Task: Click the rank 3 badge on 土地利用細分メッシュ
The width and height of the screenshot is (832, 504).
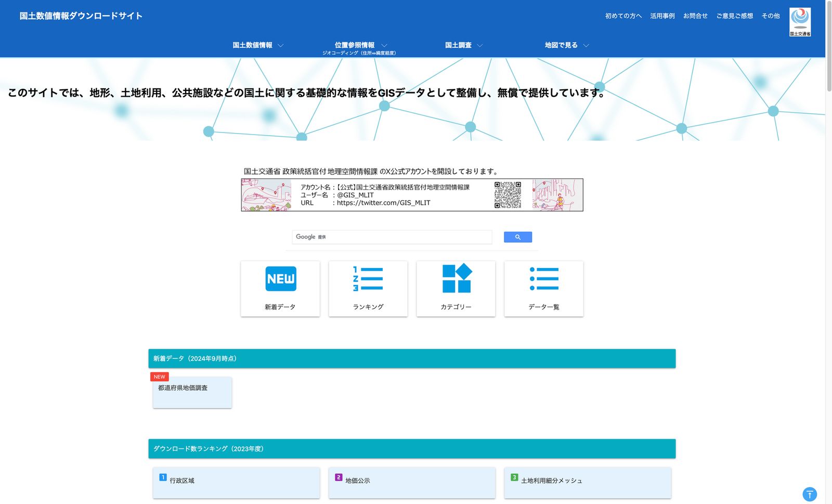Action: (514, 477)
